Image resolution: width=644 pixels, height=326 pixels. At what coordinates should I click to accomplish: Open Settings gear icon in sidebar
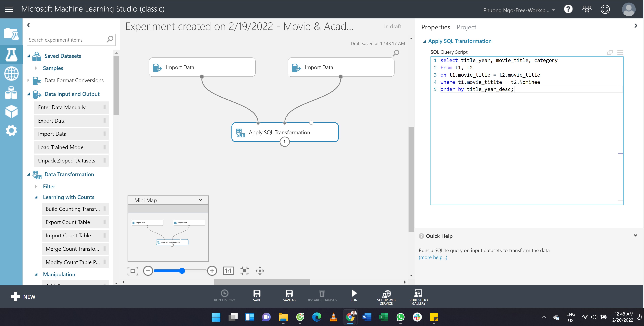click(11, 130)
